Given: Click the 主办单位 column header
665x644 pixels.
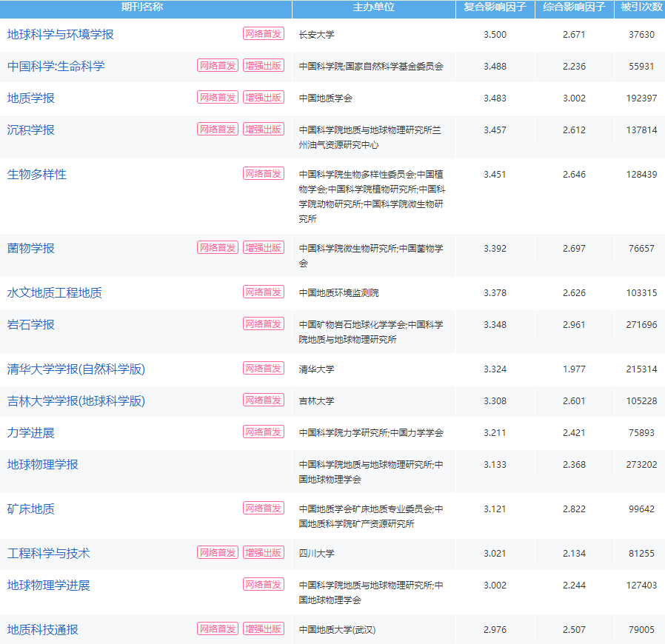Looking at the screenshot, I should 374,7.
